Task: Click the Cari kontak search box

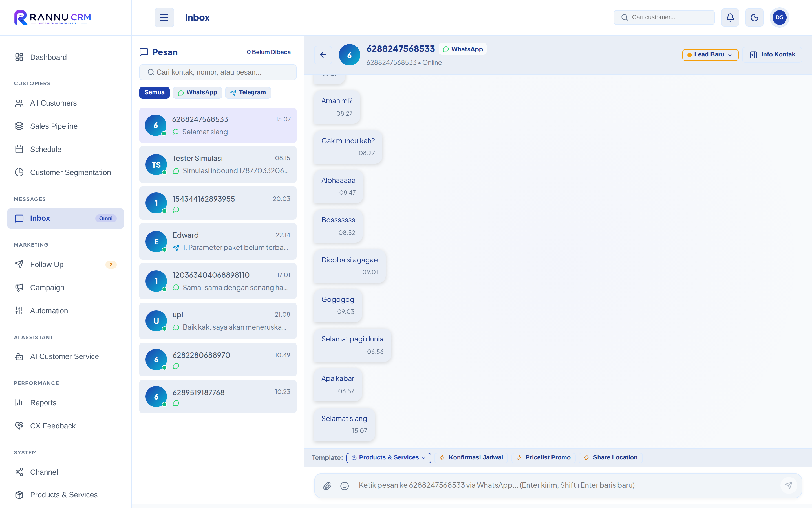Action: tap(218, 72)
